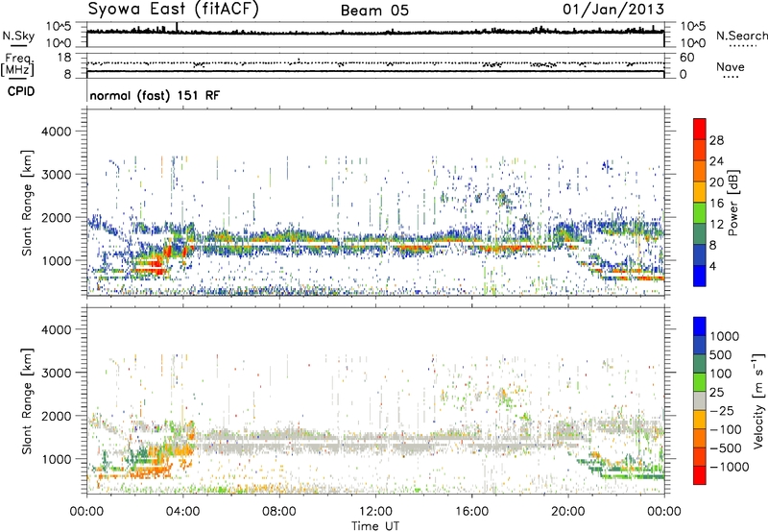Click the 100 label on velocity colorbar

point(721,374)
